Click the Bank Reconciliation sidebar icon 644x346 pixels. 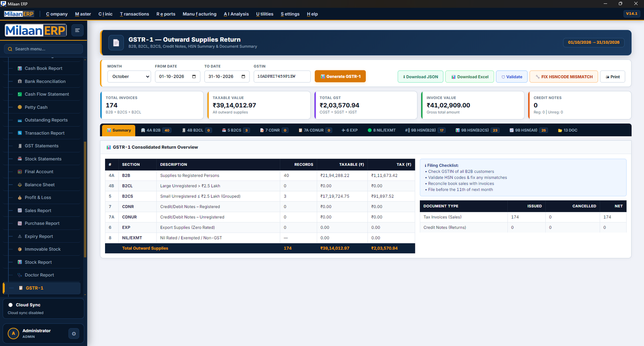pos(20,81)
